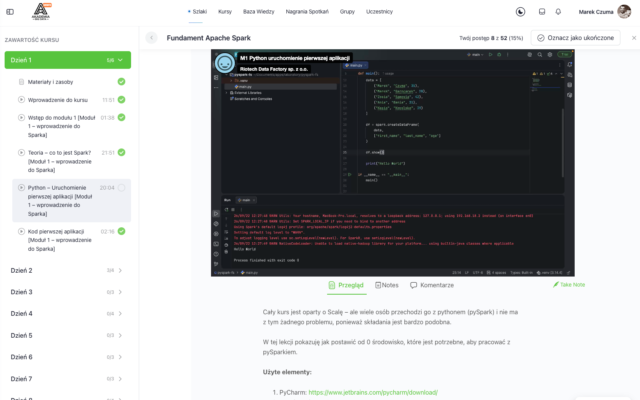Toggle completion check for Kod pierwszej aplikacji
This screenshot has width=640, height=400.
point(121,231)
